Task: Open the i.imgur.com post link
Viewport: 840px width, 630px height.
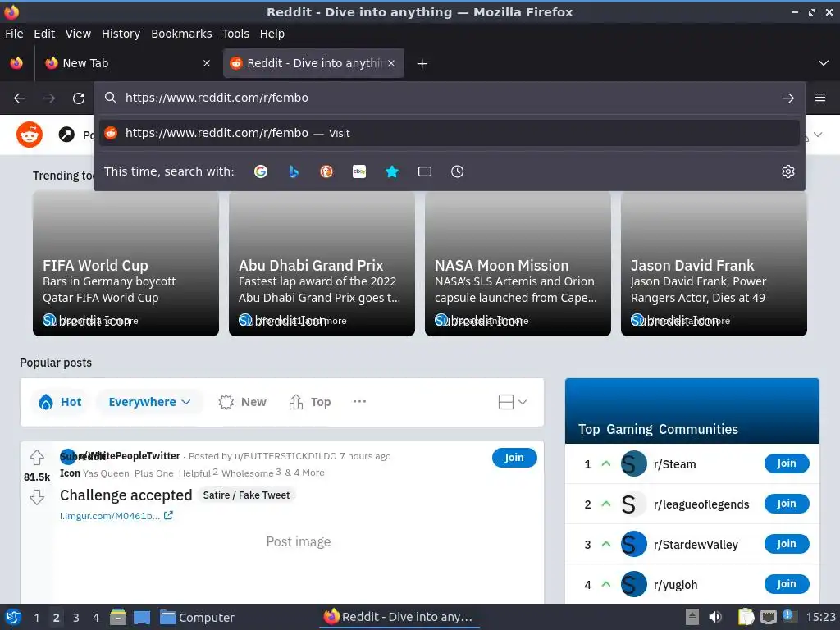Action: pos(116,516)
